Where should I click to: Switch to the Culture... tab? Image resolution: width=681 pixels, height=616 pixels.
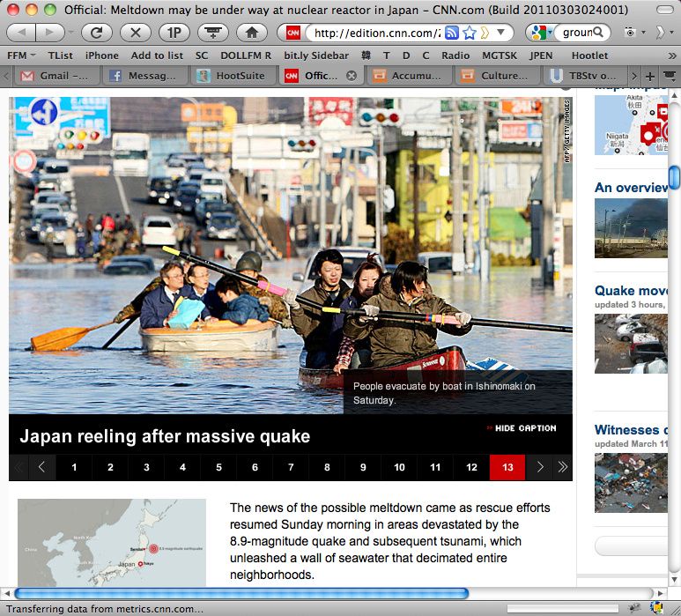(x=497, y=76)
